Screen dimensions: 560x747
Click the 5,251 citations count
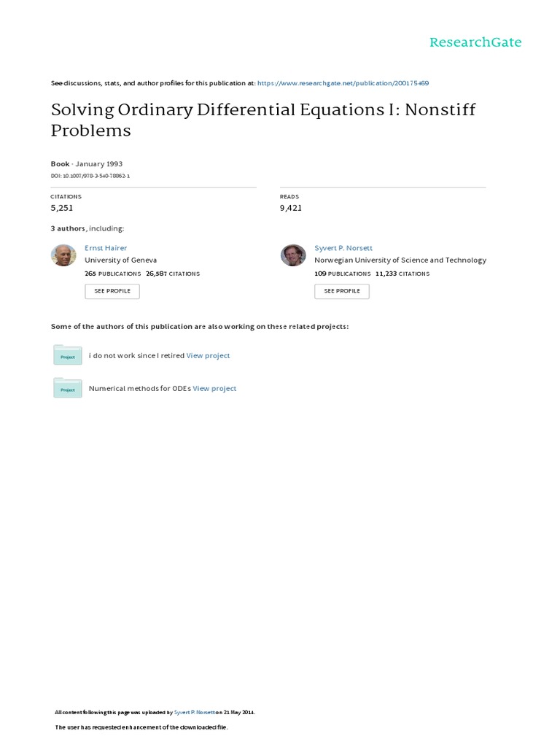62,208
